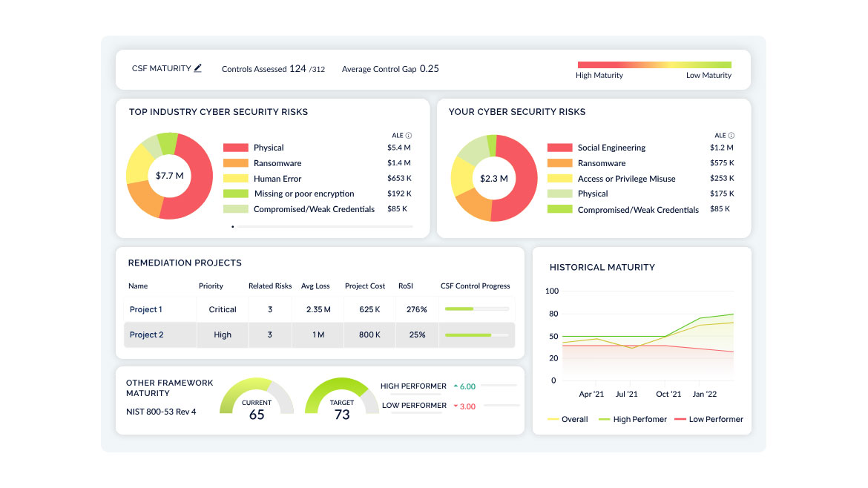This screenshot has height=488, width=868.
Task: Click green up arrow beside High Performer 6.00
Action: click(455, 386)
